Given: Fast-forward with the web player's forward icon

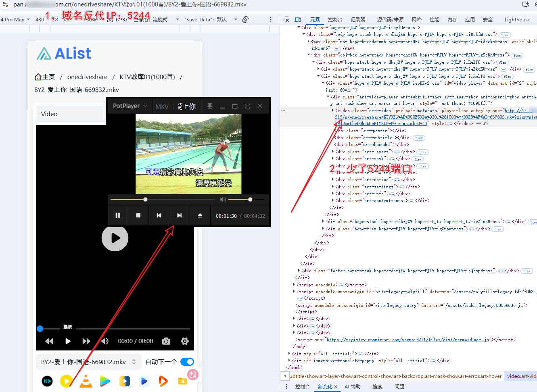Looking at the screenshot, I should click(x=86, y=341).
